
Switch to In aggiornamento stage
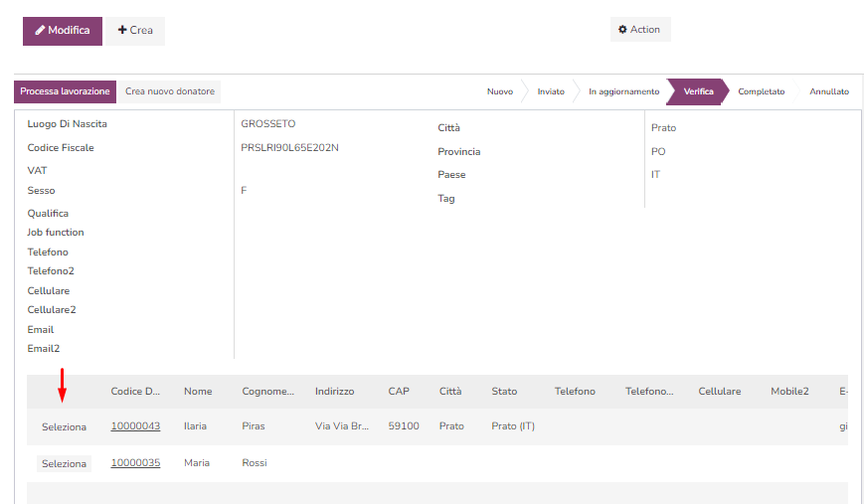click(623, 91)
